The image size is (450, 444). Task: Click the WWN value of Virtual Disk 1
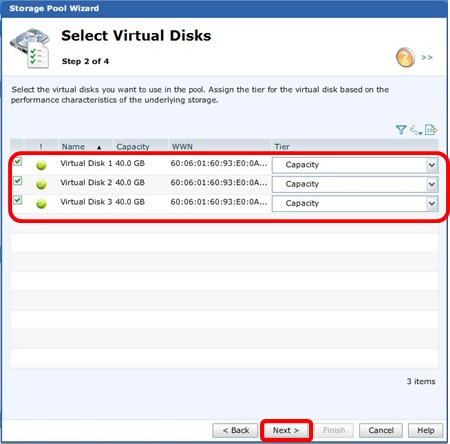click(219, 163)
